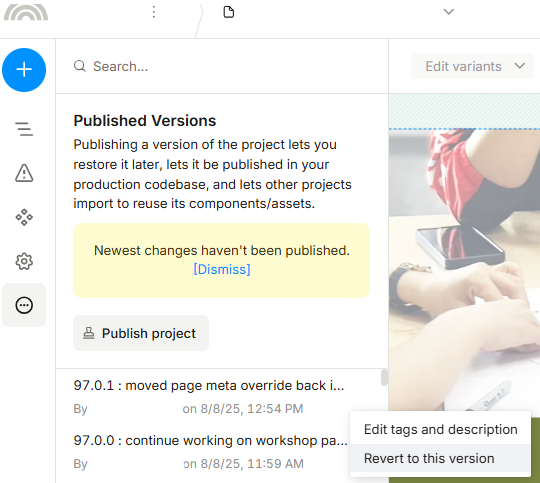Open the settings gear panel

pyautogui.click(x=24, y=261)
